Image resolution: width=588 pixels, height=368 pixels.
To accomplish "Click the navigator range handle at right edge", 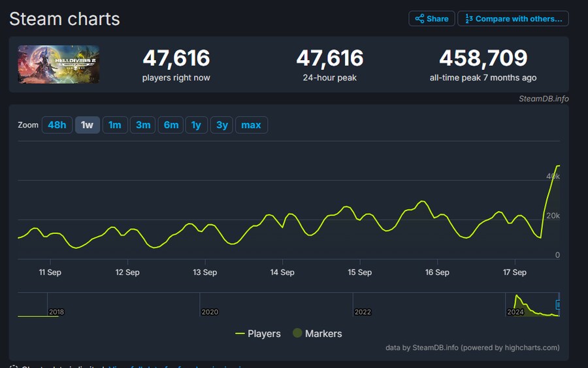I will [x=558, y=305].
